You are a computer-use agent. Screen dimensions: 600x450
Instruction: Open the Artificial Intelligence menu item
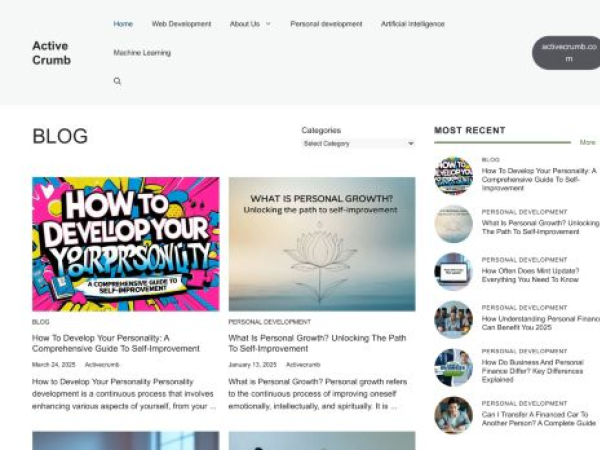(x=412, y=24)
